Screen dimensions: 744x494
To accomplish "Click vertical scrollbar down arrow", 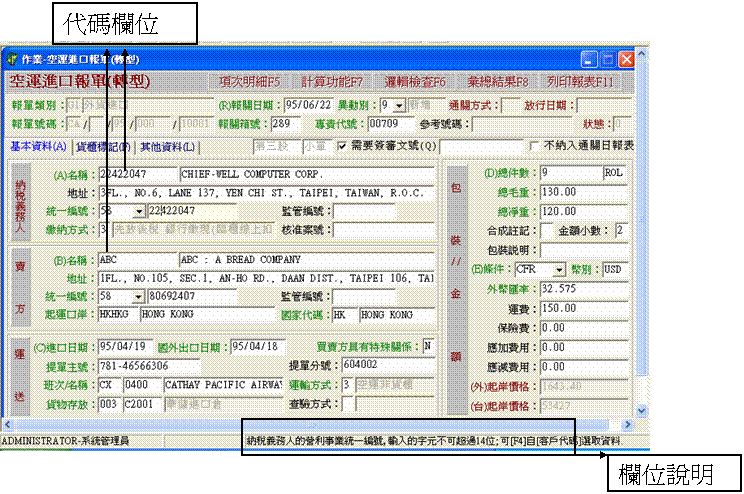I will 642,410.
